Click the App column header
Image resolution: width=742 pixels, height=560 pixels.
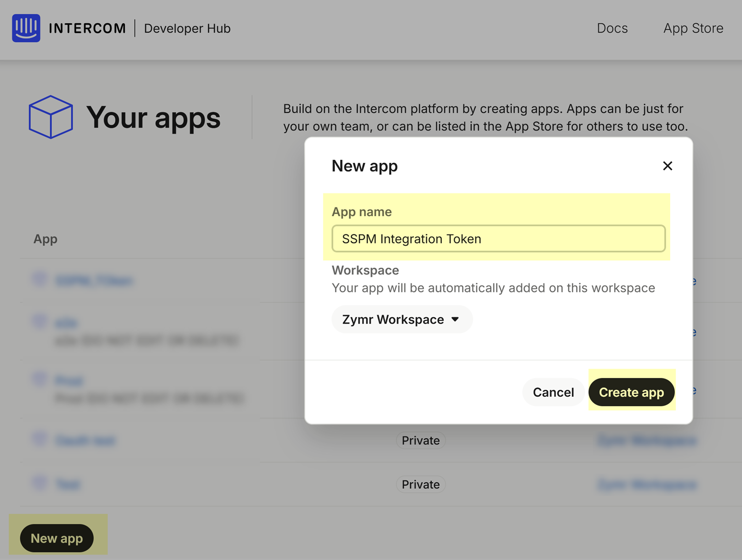pyautogui.click(x=46, y=239)
